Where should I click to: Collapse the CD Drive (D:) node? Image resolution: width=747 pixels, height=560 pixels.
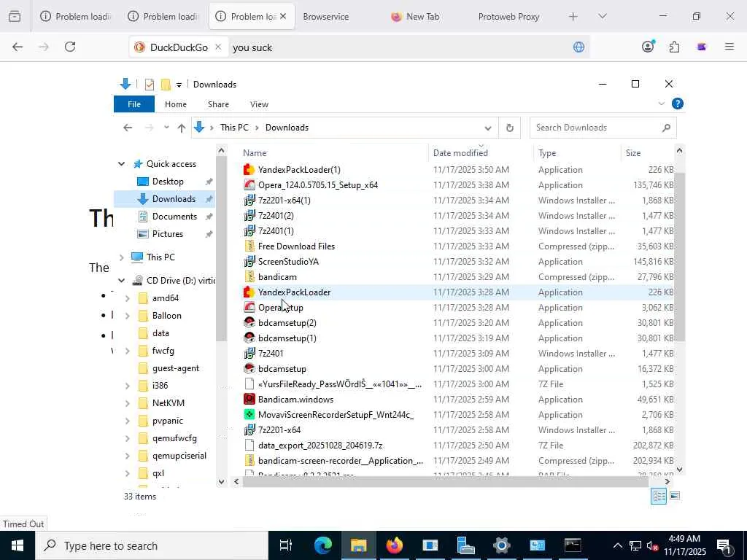coord(122,281)
